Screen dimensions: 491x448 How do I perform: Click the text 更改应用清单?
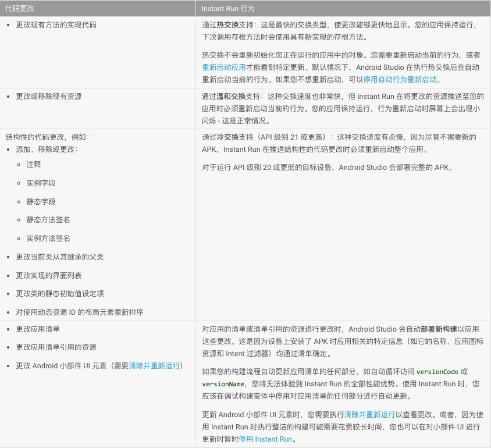tap(38, 329)
